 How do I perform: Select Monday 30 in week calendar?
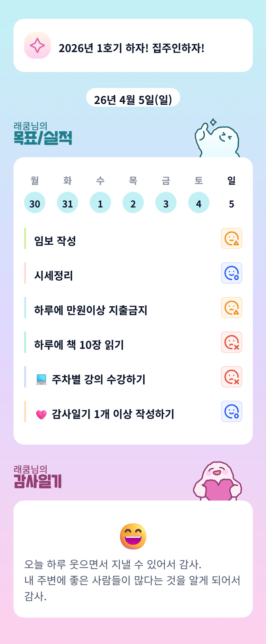click(35, 203)
